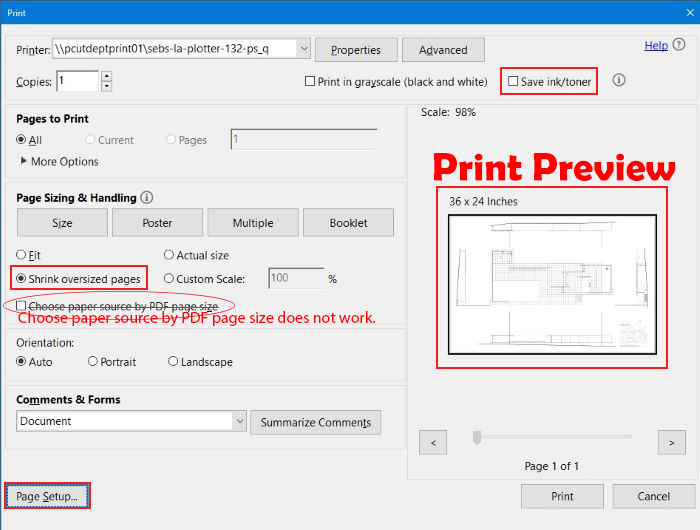Select the Actual size radio option
The image size is (700, 530).
point(169,256)
